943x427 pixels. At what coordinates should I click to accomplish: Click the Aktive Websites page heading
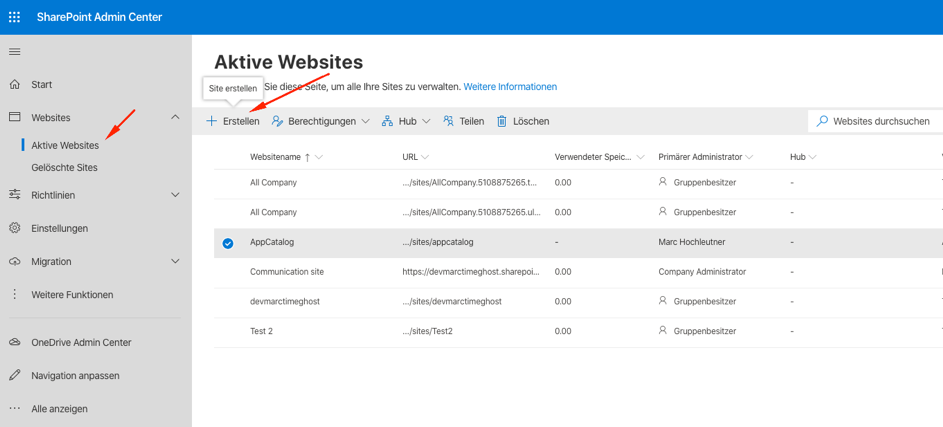tap(289, 61)
